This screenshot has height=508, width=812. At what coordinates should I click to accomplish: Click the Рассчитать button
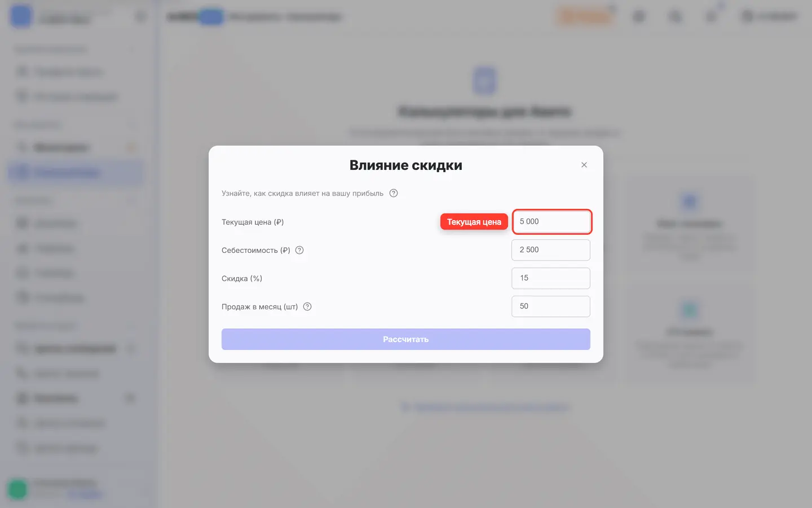tap(406, 339)
